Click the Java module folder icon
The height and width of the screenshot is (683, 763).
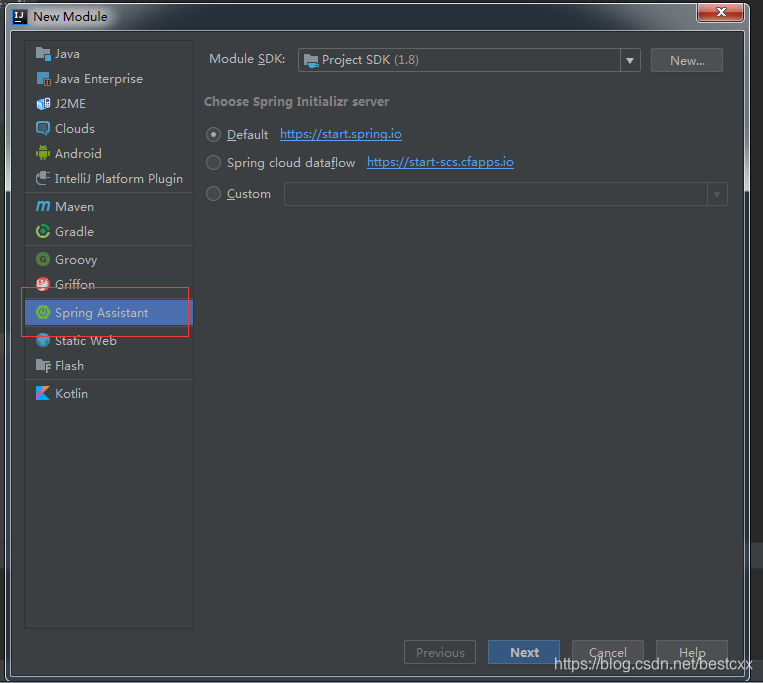point(43,54)
